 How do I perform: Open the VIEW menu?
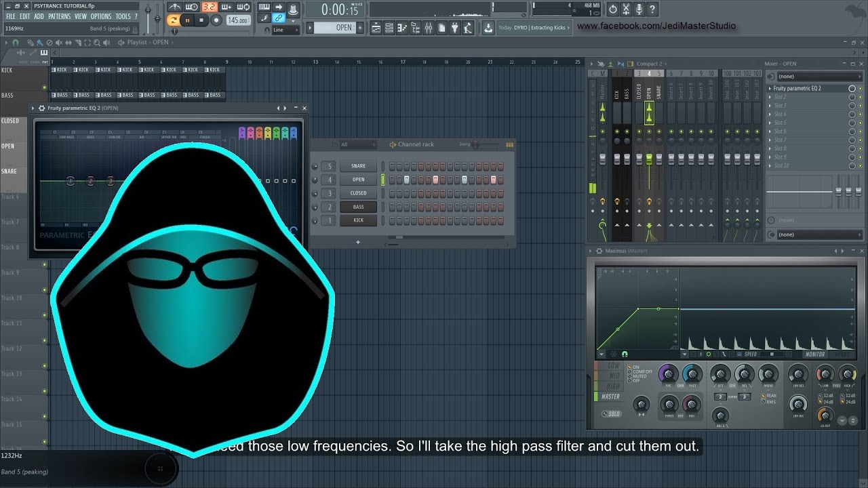[x=81, y=16]
